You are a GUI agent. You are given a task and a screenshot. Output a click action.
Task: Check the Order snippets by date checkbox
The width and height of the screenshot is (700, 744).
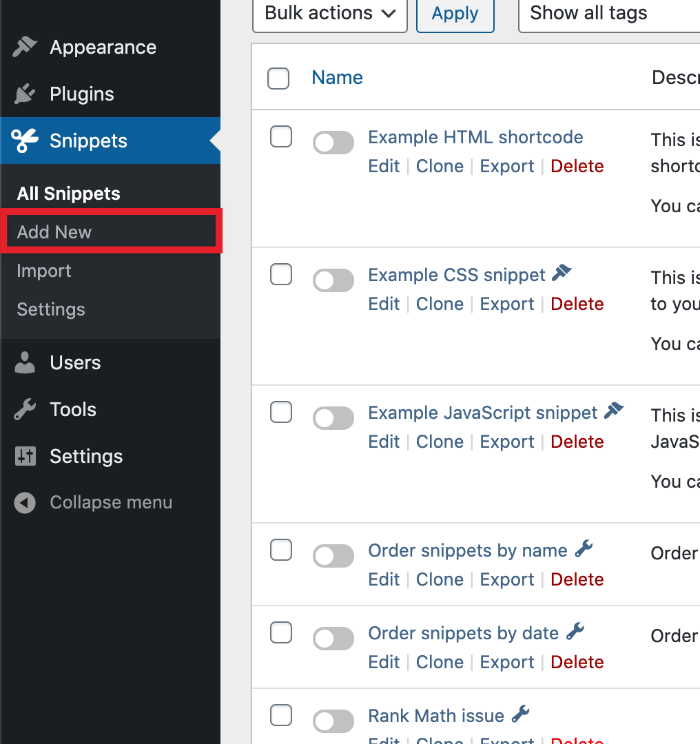[281, 632]
